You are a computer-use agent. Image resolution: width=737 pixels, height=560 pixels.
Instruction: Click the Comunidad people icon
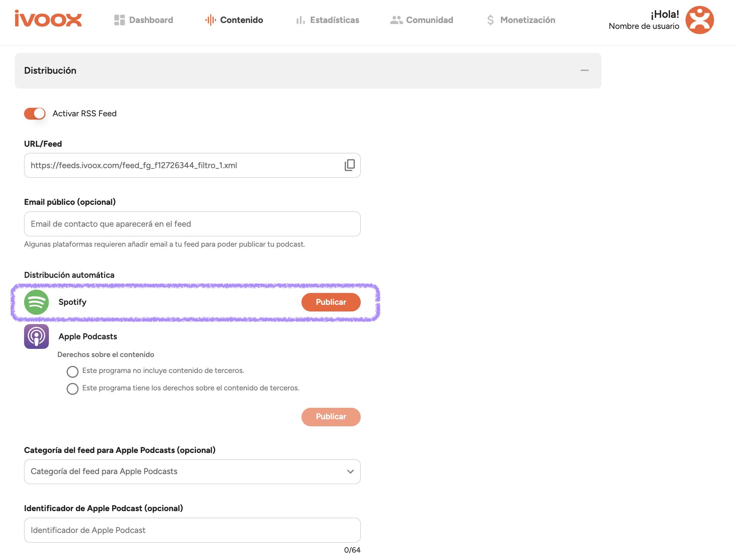click(x=396, y=20)
